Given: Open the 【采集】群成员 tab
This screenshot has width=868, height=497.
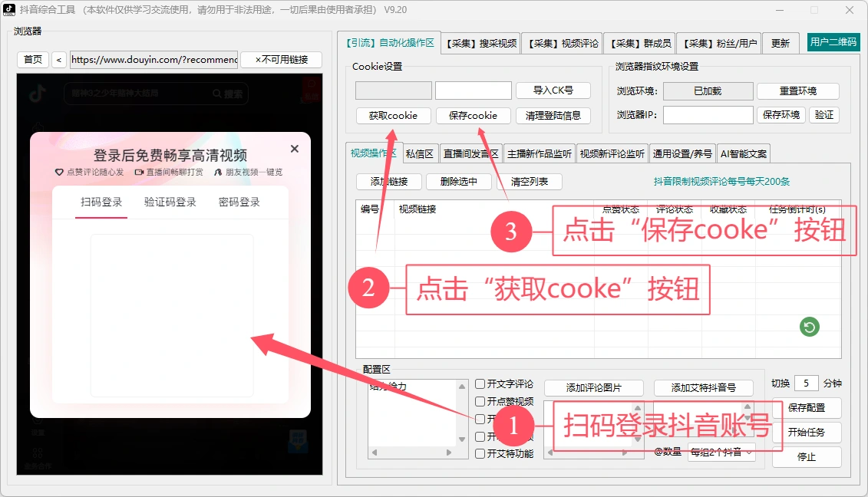Looking at the screenshot, I should (641, 43).
